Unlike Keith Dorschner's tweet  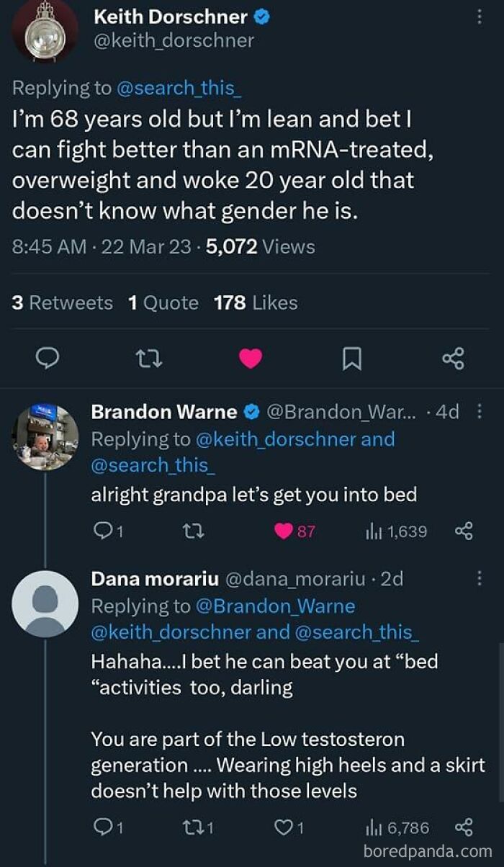tap(251, 358)
